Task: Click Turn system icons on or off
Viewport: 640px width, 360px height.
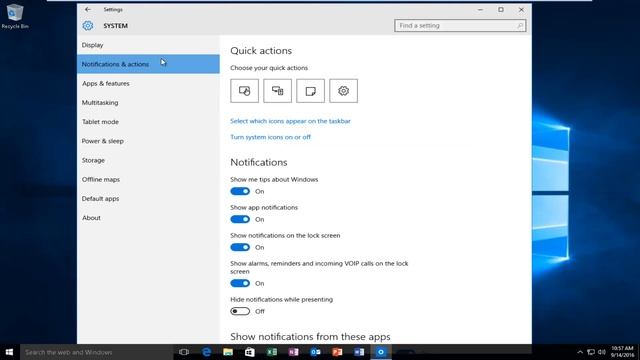Action: pos(271,137)
